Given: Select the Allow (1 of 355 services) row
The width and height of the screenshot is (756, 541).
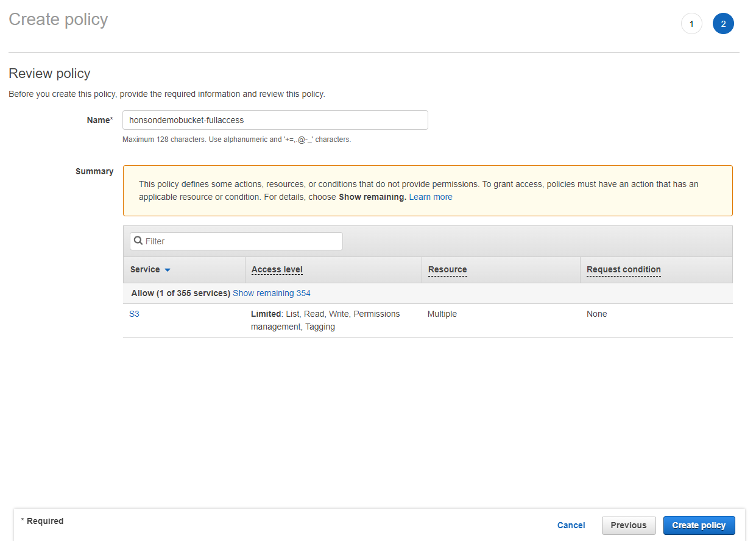Looking at the screenshot, I should tap(181, 293).
